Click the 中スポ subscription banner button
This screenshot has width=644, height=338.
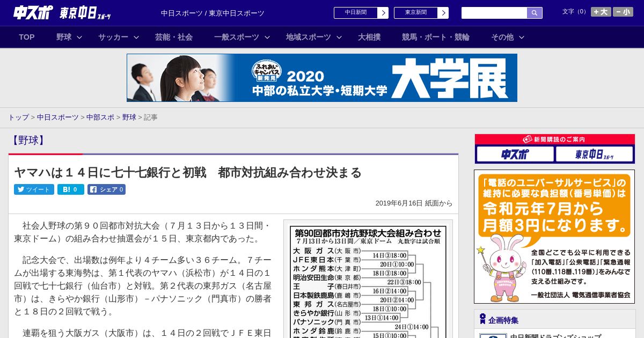point(515,155)
